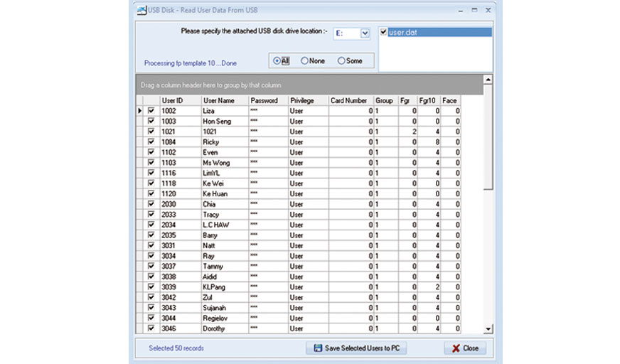Click the scroll up arrow of the grid

click(488, 80)
